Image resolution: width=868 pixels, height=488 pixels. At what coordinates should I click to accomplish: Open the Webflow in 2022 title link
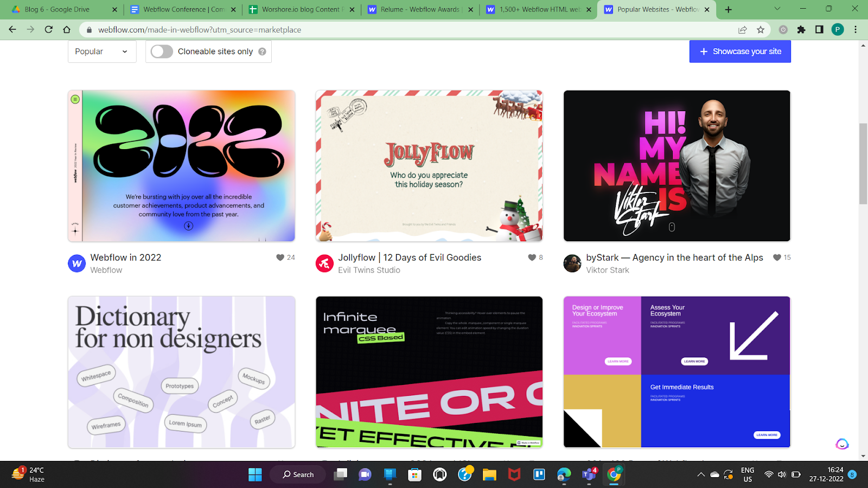pos(126,258)
